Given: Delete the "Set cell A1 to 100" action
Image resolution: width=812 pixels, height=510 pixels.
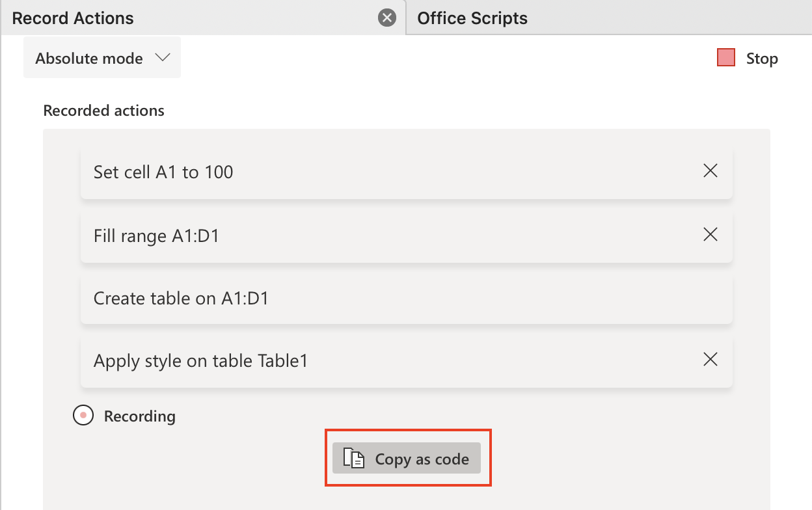Looking at the screenshot, I should pos(710,170).
